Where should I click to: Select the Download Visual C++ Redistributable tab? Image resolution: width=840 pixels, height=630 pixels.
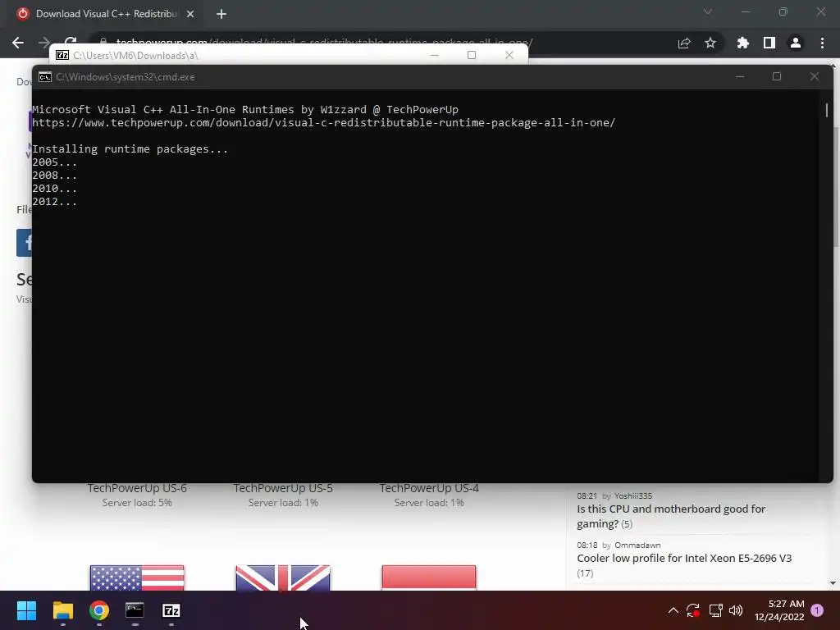point(105,14)
